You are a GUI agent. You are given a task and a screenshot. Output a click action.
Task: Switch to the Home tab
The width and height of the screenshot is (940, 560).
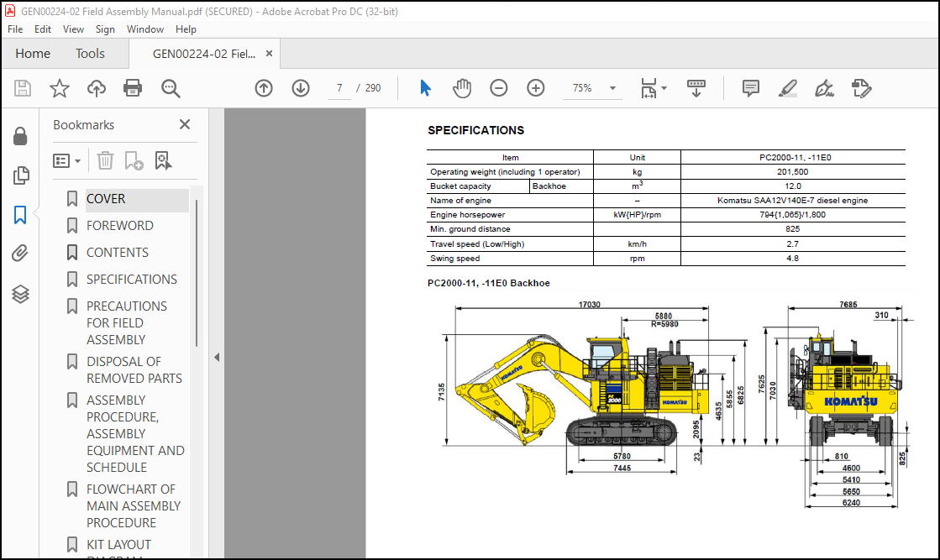coord(33,53)
